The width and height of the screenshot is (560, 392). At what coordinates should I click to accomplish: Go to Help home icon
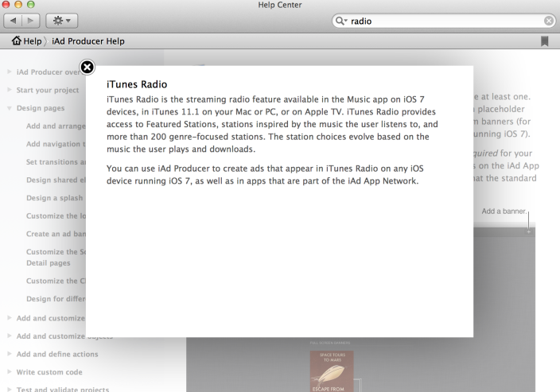(16, 41)
